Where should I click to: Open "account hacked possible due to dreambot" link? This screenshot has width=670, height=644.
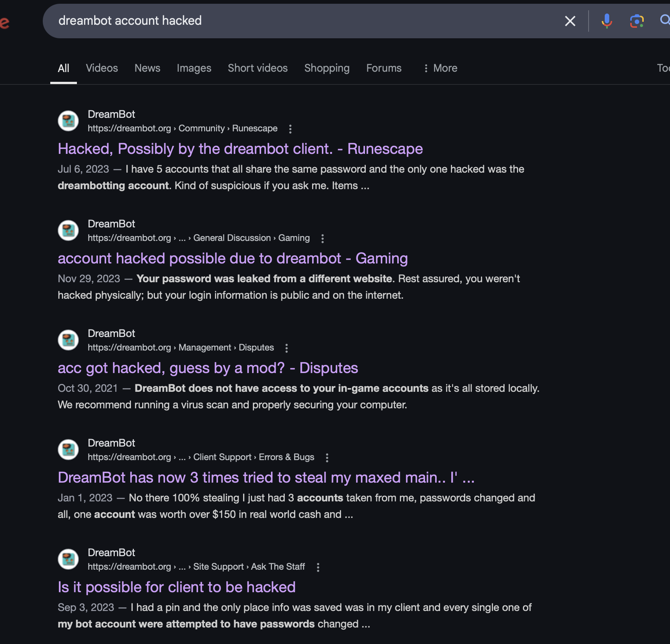click(x=233, y=259)
